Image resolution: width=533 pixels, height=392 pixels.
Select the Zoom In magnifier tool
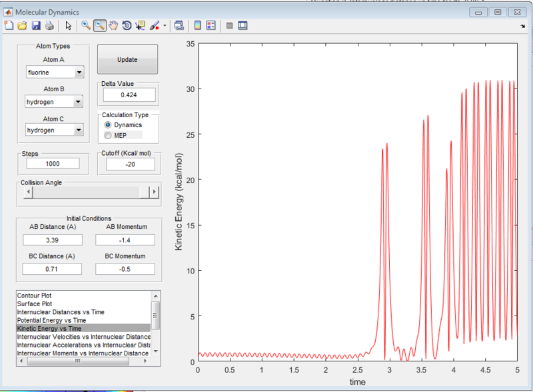[86, 26]
